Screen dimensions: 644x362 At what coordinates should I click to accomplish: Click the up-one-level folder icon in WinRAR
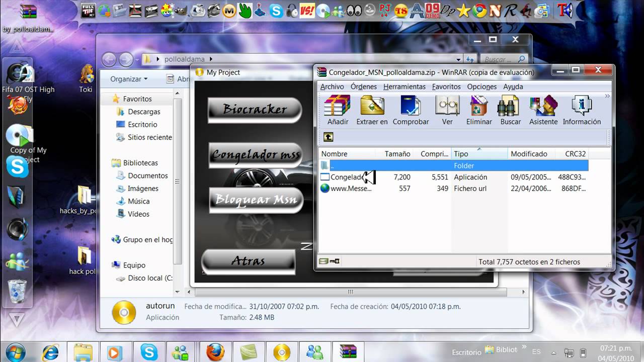tap(328, 137)
